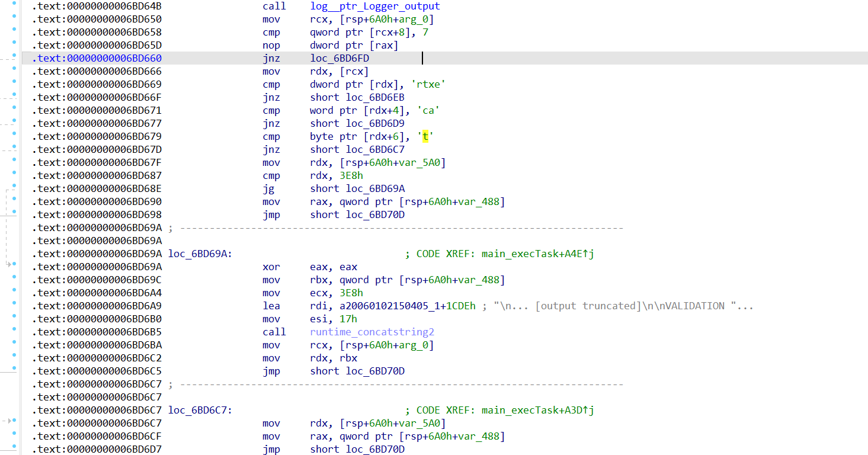Click breakpoint dot at address 6BD6D7
The height and width of the screenshot is (455, 868).
click(x=14, y=449)
